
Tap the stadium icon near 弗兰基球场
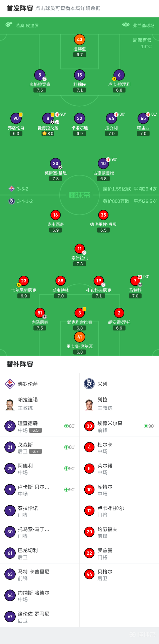click(126, 25)
